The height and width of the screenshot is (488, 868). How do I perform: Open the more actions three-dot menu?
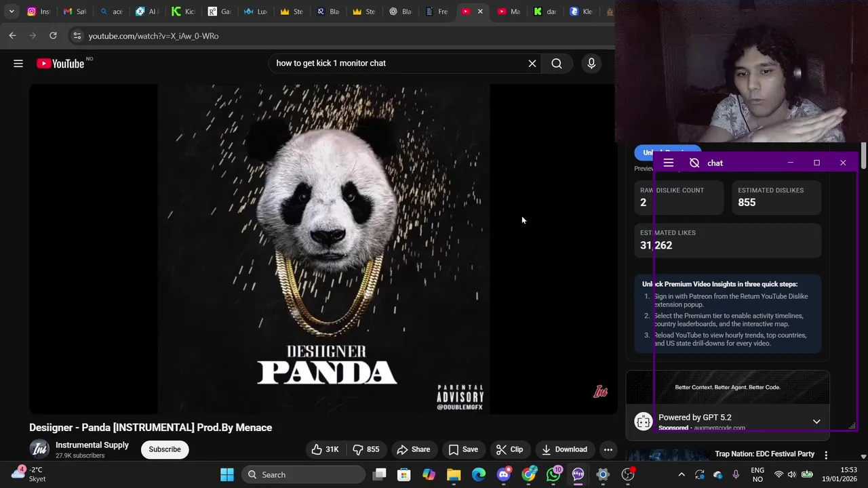tap(608, 449)
